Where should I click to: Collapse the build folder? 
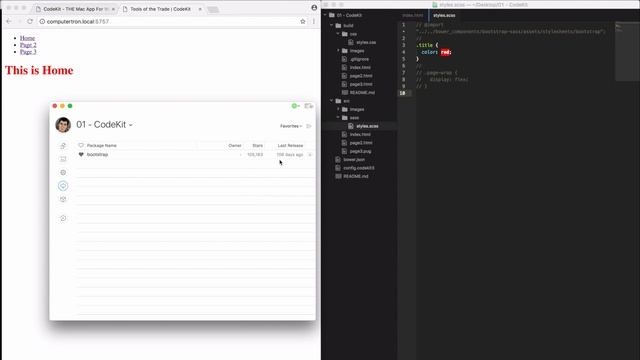pos(332,25)
